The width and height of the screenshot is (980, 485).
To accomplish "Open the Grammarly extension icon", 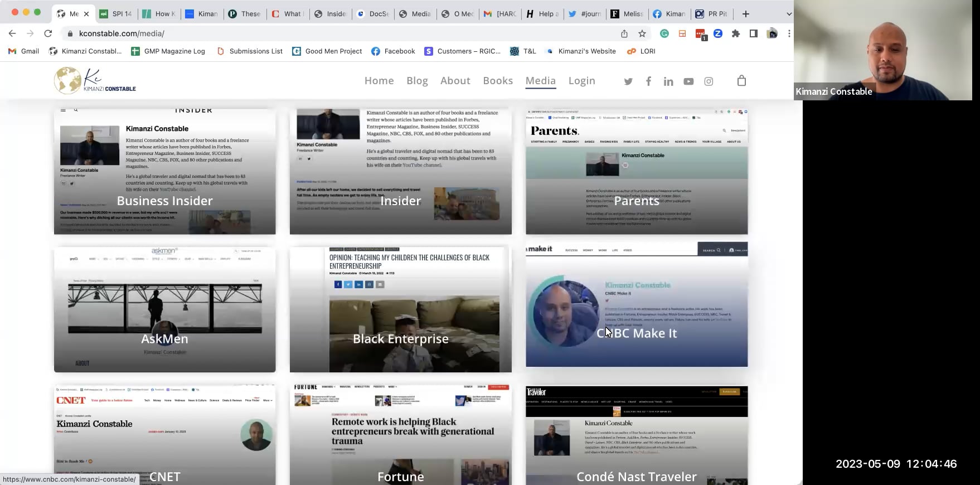I will (664, 33).
